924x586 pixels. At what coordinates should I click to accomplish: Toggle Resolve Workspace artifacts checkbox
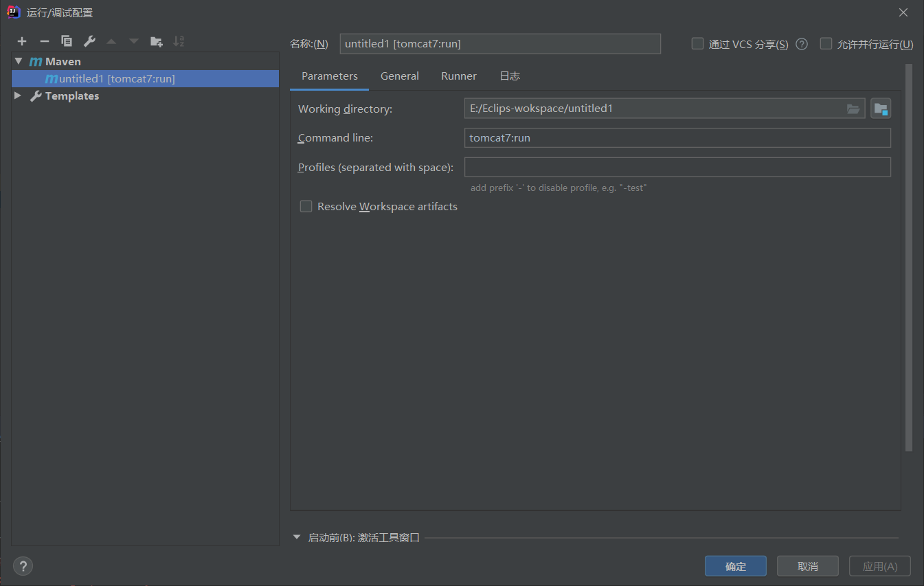[306, 206]
